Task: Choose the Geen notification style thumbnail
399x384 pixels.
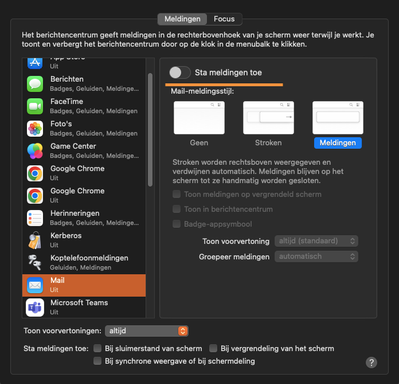Action: coord(199,118)
